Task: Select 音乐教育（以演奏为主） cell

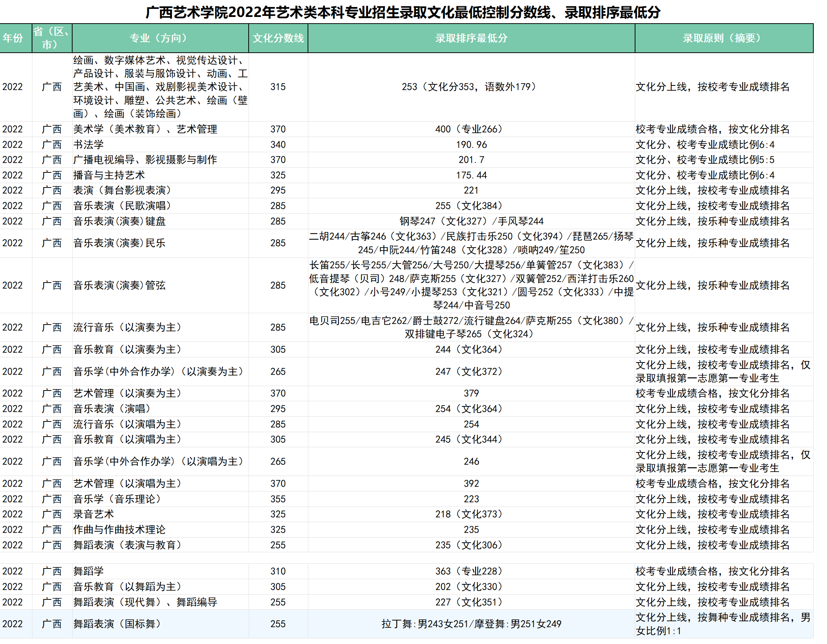Action: point(160,350)
